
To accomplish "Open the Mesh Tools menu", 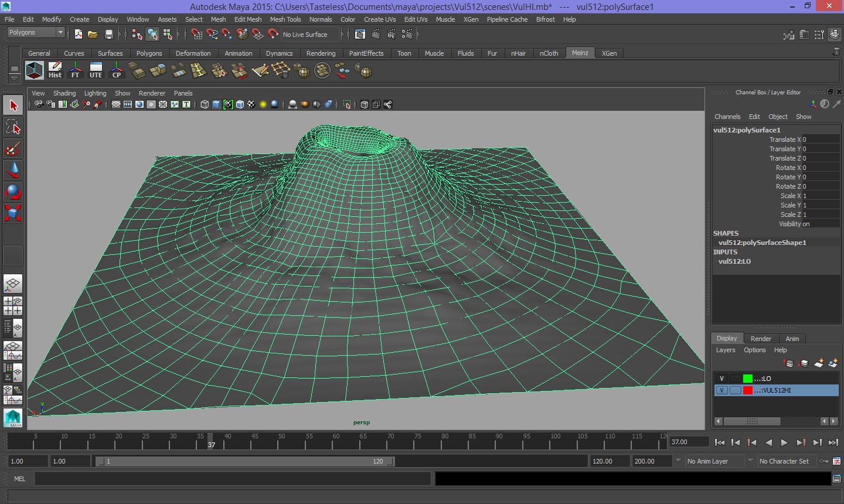I will 285,19.
